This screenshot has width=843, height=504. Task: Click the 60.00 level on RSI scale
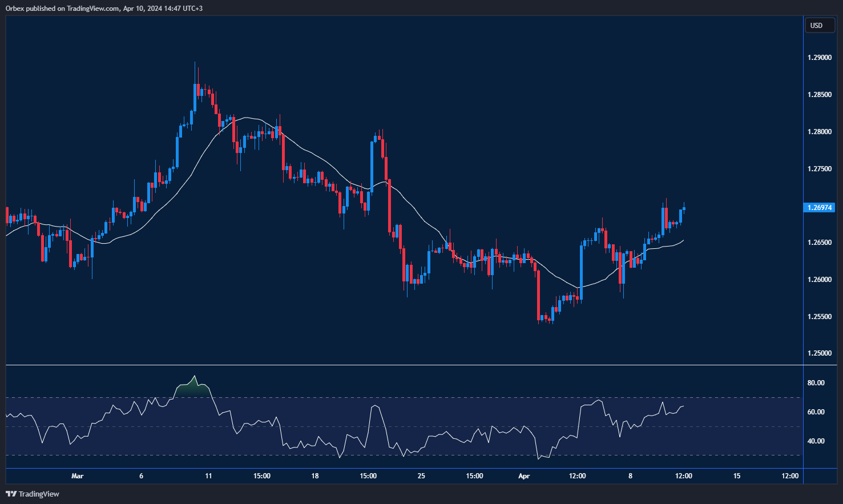816,412
